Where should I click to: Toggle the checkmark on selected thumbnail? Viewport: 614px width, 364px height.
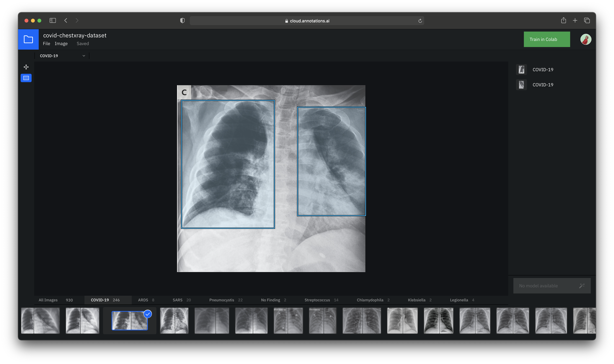pyautogui.click(x=148, y=314)
